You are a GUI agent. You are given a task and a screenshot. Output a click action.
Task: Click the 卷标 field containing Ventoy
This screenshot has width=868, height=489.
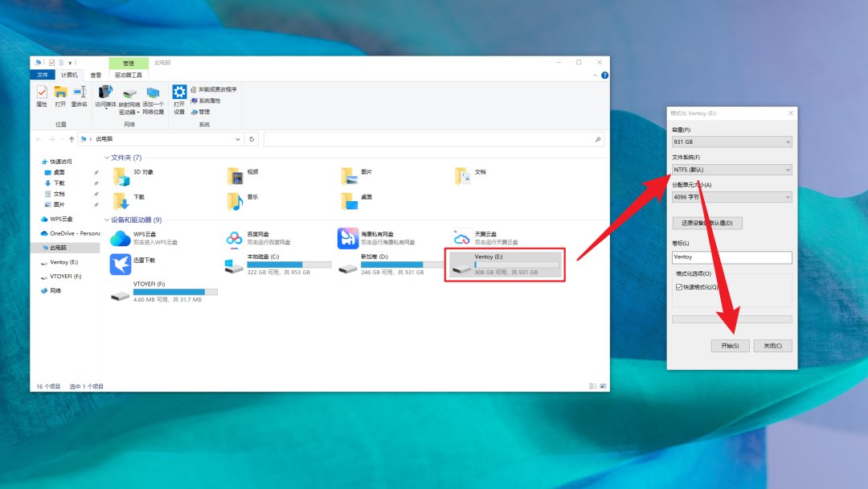click(x=732, y=257)
